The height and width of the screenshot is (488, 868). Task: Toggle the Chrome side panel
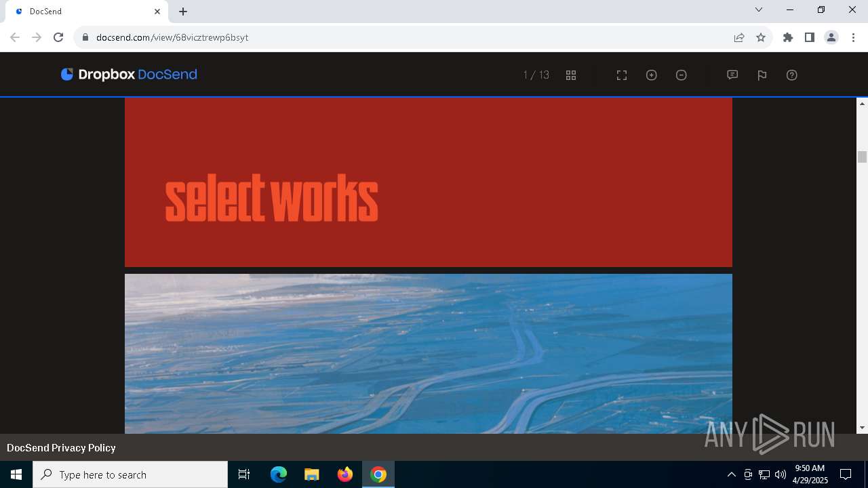coord(810,37)
